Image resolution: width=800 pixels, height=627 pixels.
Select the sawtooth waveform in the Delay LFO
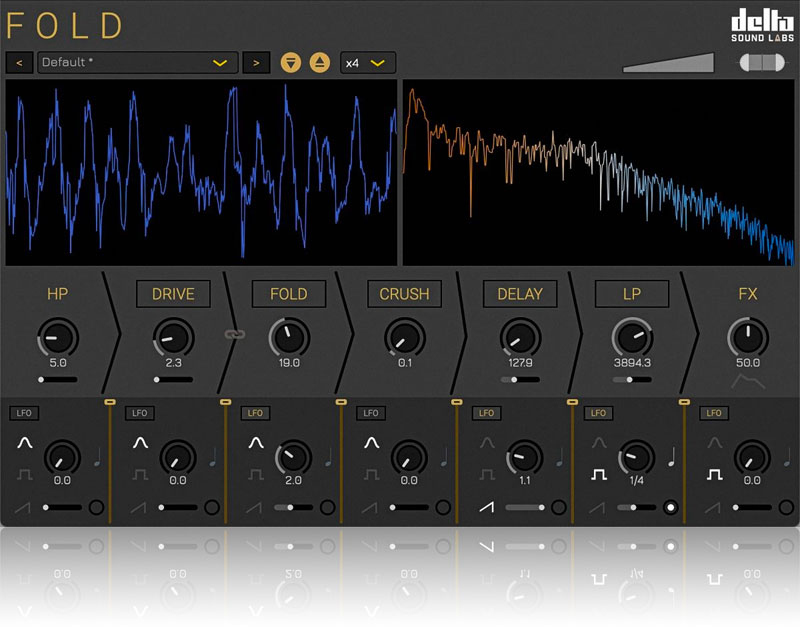tap(486, 507)
